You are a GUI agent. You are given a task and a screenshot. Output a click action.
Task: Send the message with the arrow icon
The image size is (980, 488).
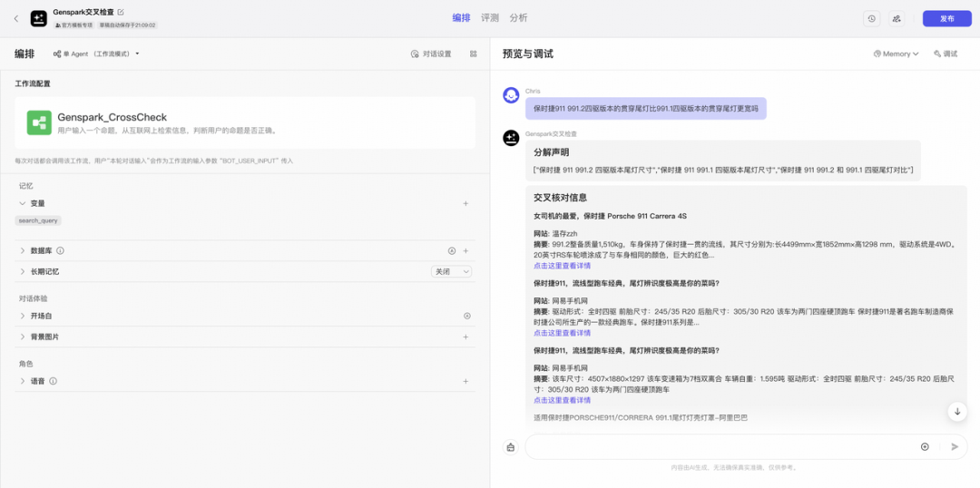tap(955, 447)
